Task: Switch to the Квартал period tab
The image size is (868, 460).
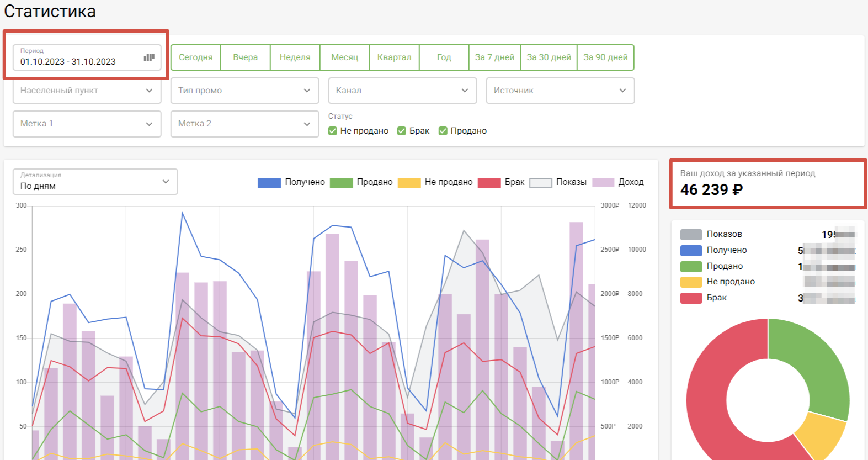Action: [x=394, y=57]
